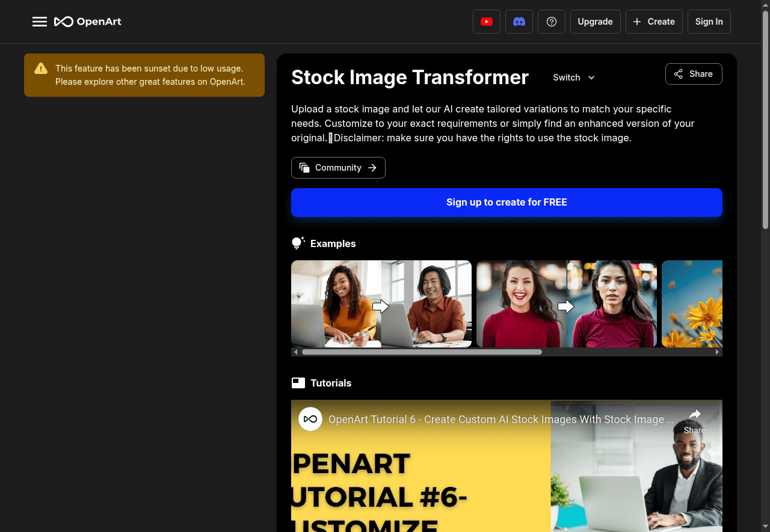Open the Switch tool dropdown
This screenshot has height=532, width=770.
tap(573, 78)
